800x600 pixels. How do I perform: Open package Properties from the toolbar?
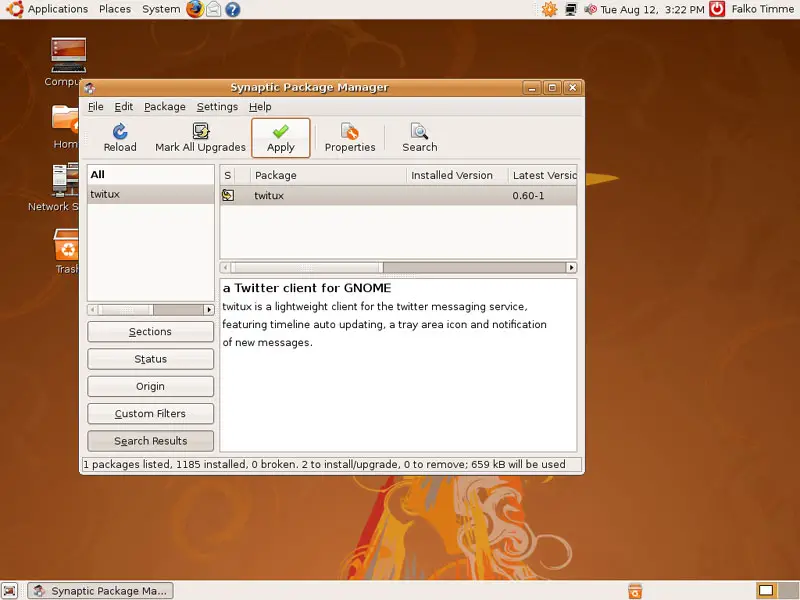350,138
